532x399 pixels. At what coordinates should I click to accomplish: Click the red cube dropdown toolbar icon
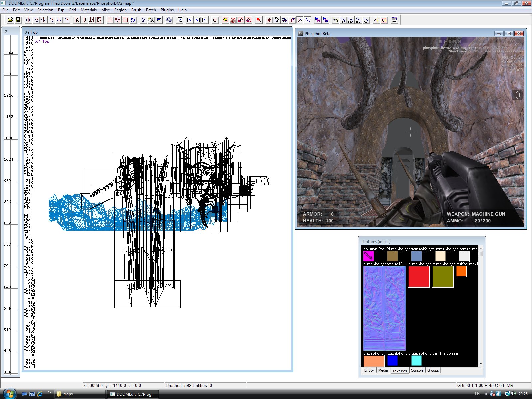click(259, 20)
